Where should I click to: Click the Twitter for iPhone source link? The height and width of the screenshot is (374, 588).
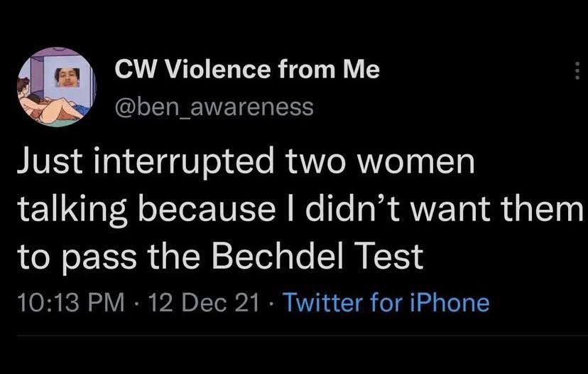(386, 303)
